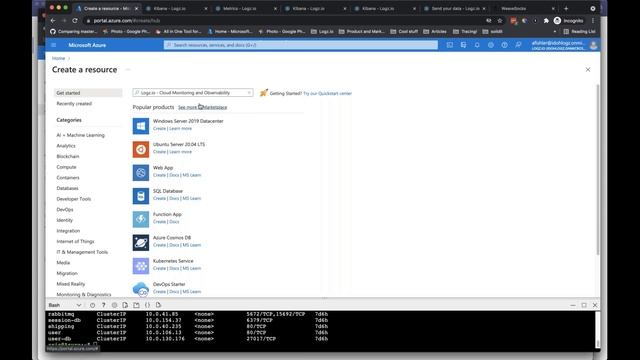
Task: Switch to the Send your data tab
Action: (455, 8)
